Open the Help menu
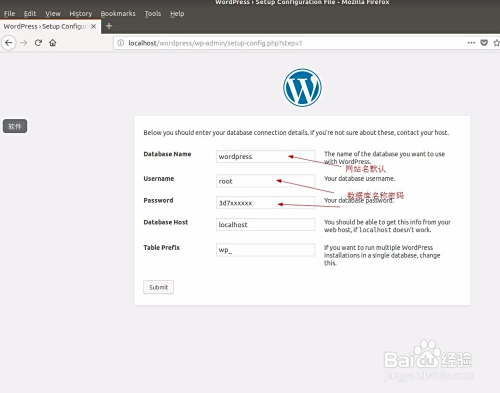This screenshot has width=500, height=393. tap(177, 14)
